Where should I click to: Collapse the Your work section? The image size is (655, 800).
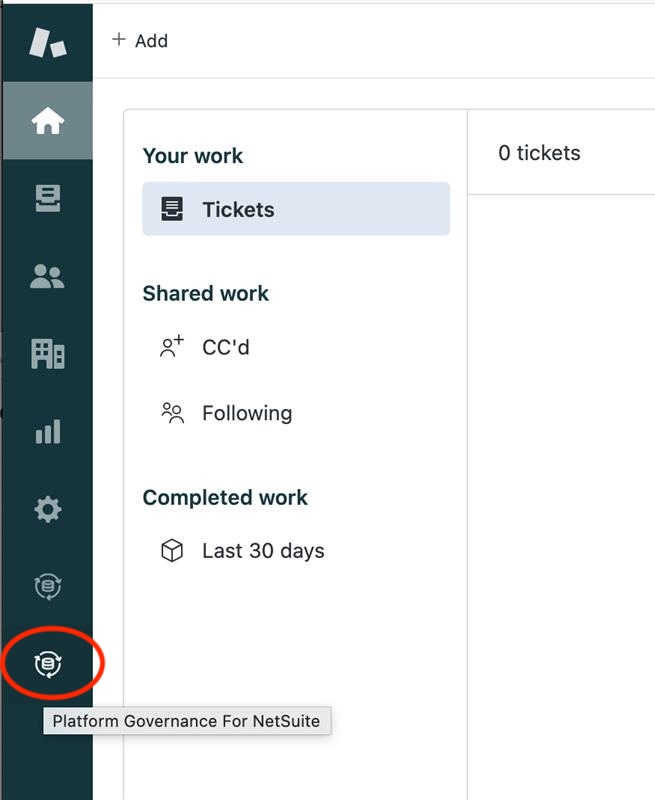[193, 156]
